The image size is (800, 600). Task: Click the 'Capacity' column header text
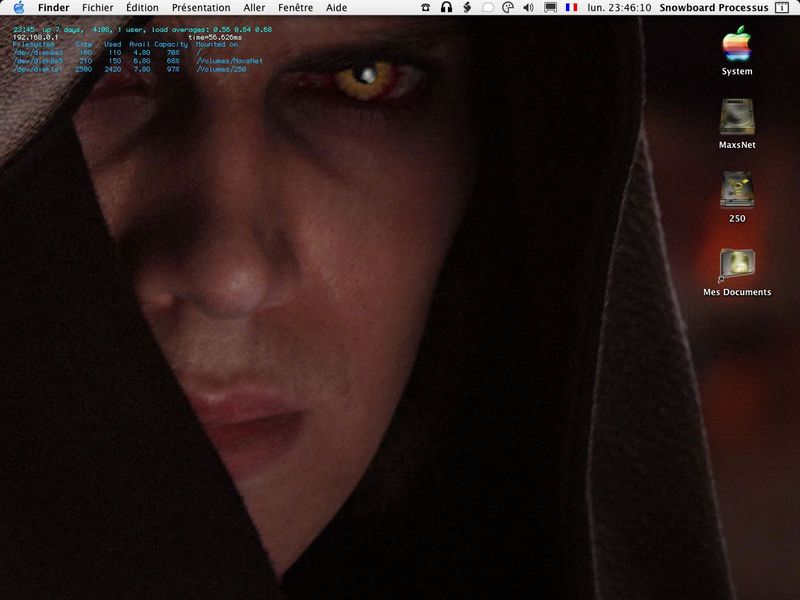[171, 45]
